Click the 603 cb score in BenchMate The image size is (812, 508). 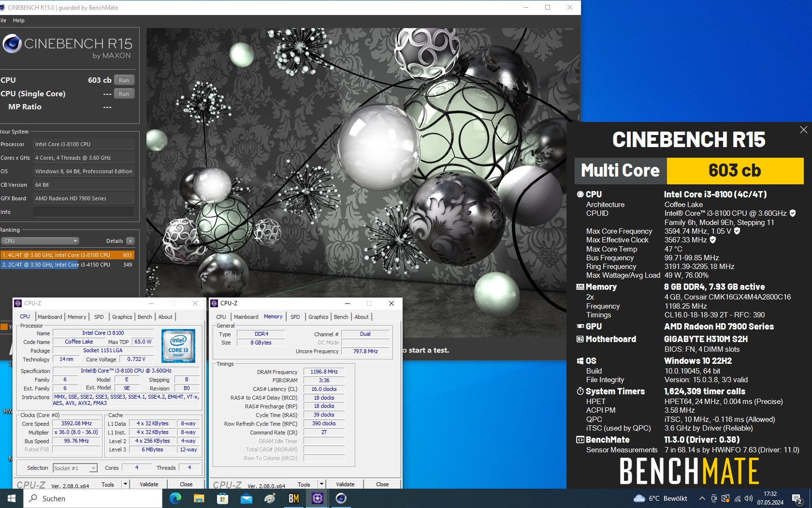(x=735, y=171)
